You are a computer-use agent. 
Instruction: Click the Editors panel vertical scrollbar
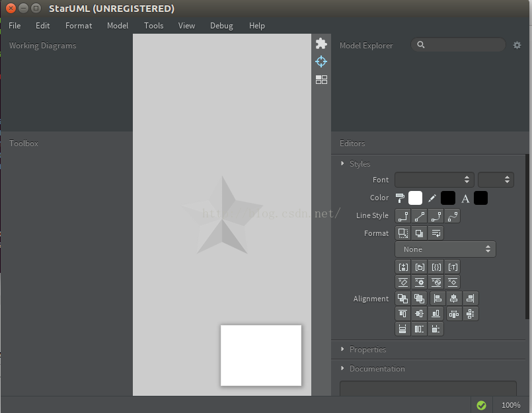[x=527, y=237]
